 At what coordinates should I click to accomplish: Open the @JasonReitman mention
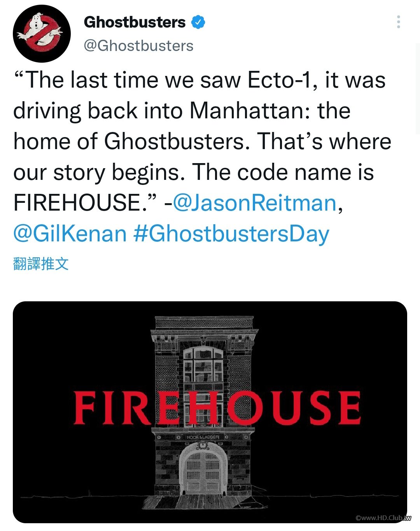click(x=254, y=203)
